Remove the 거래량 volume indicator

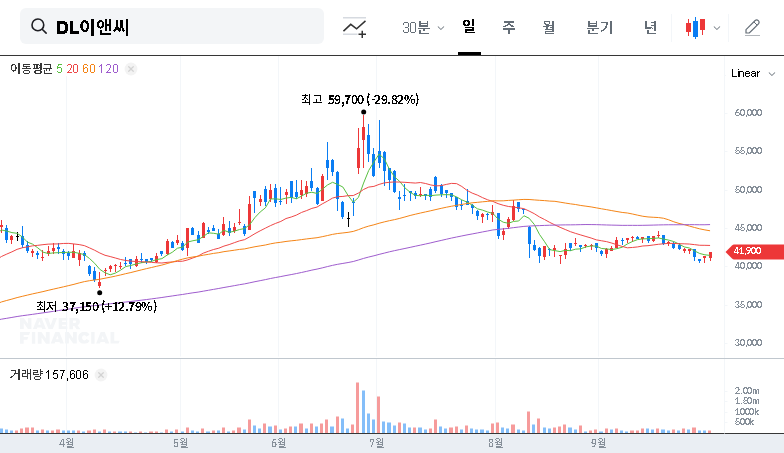coord(100,375)
